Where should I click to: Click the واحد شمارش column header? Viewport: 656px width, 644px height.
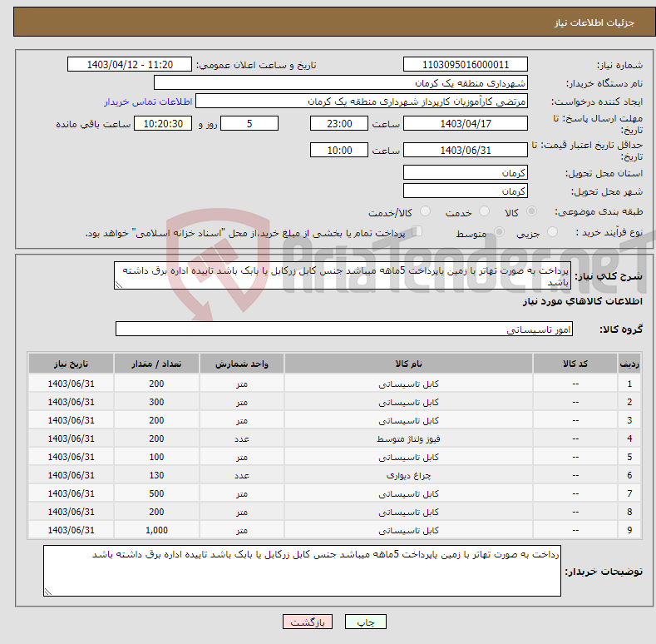tap(242, 364)
